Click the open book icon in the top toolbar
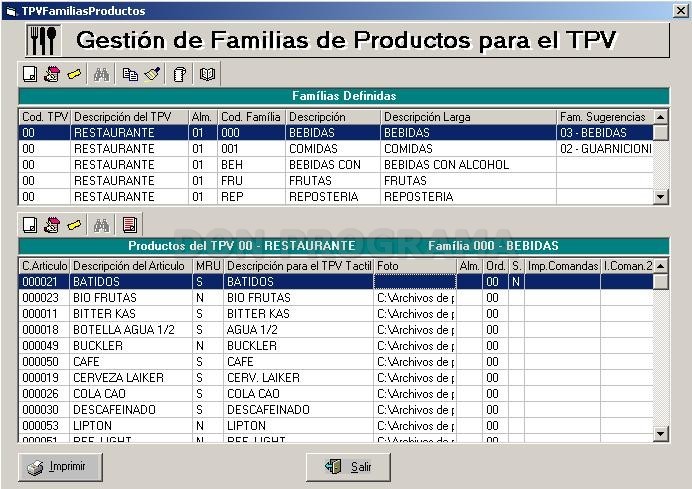 tap(207, 74)
